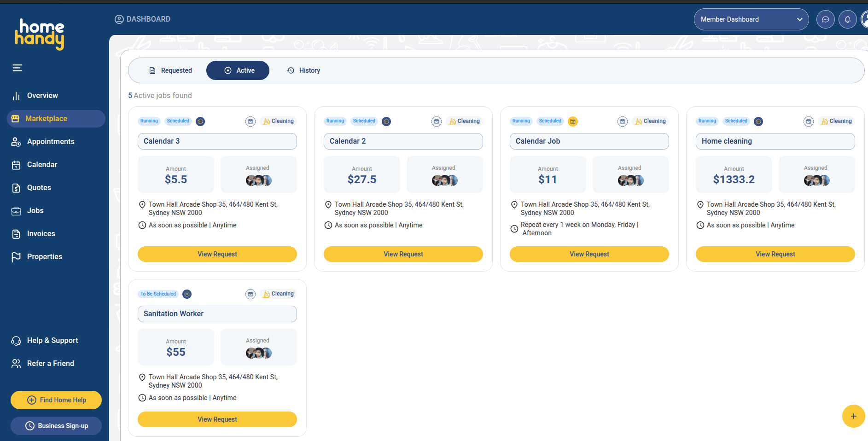Switch to the Requested tab
868x441 pixels.
point(170,70)
